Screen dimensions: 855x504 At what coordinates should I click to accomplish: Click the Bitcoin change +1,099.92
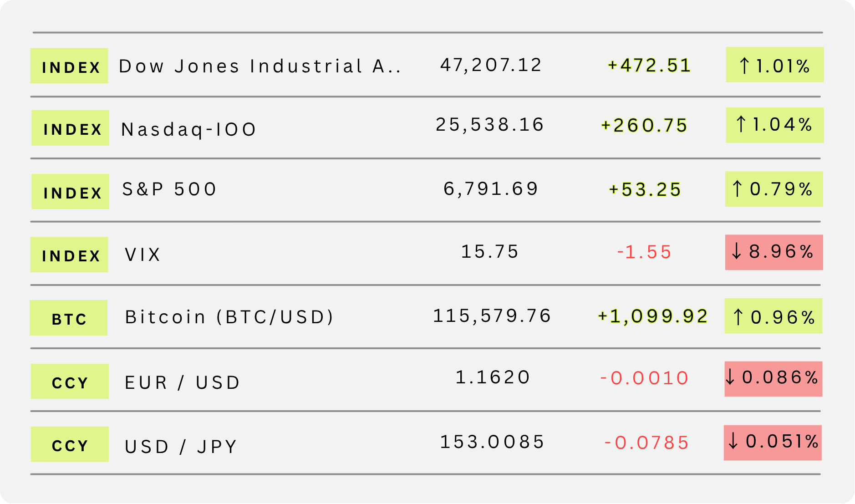tap(653, 316)
